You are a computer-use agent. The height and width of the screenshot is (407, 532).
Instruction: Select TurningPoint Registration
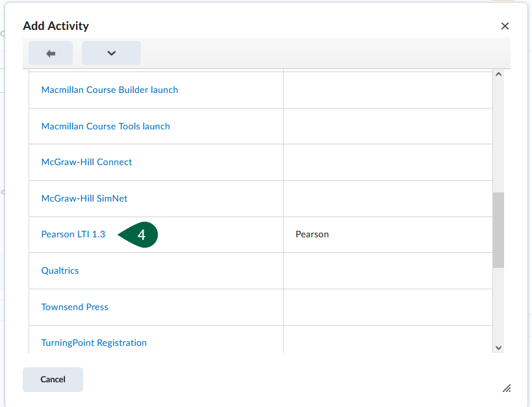(x=93, y=343)
